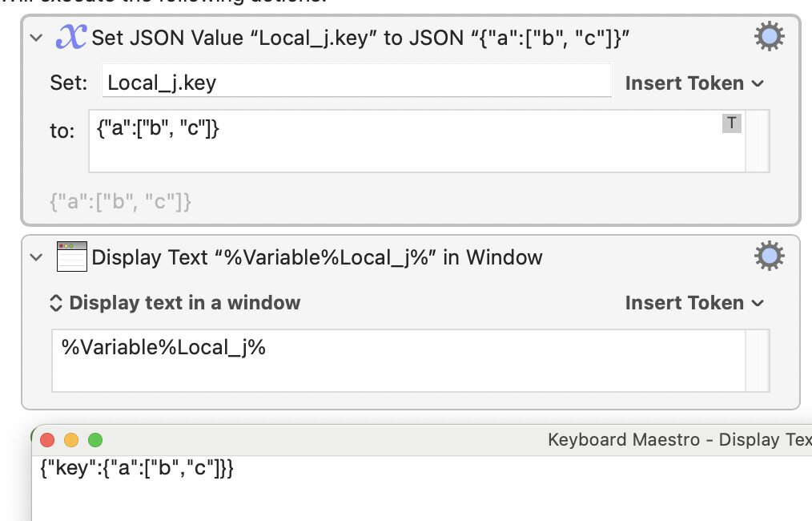Click the window icon of Display Text action
The height and width of the screenshot is (521, 812).
pos(71,256)
